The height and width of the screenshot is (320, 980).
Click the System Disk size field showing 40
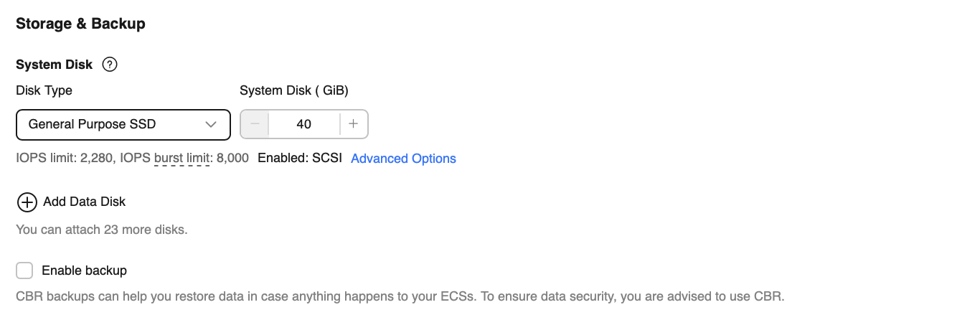pyautogui.click(x=303, y=124)
